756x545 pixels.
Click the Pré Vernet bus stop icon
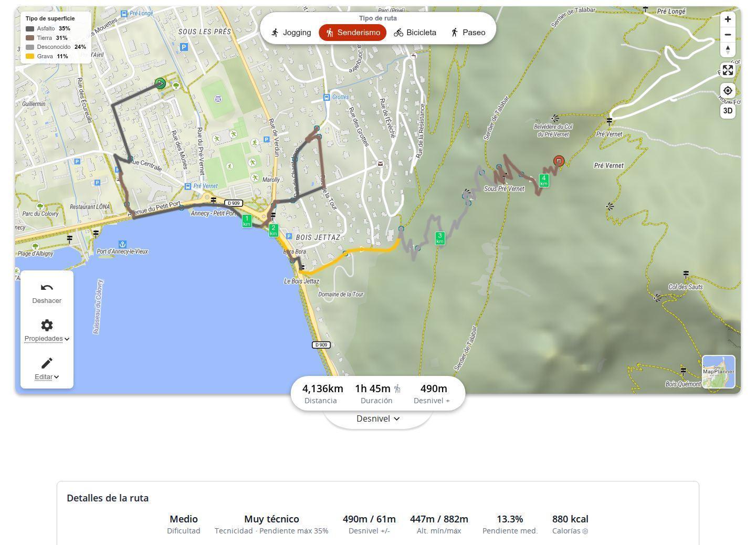(188, 186)
